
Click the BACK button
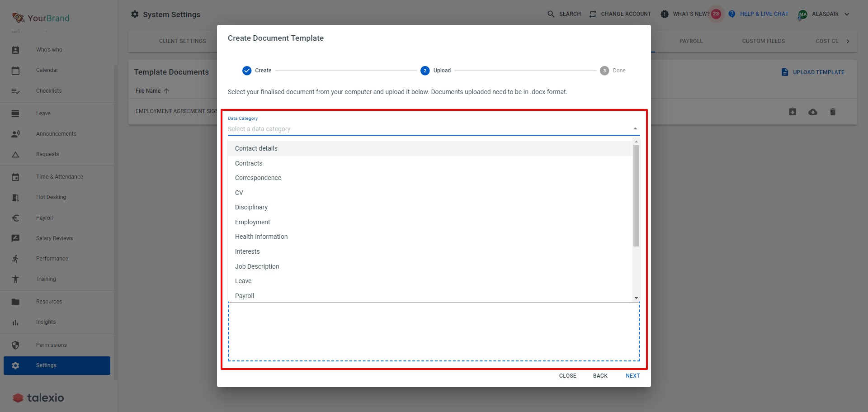pos(600,376)
